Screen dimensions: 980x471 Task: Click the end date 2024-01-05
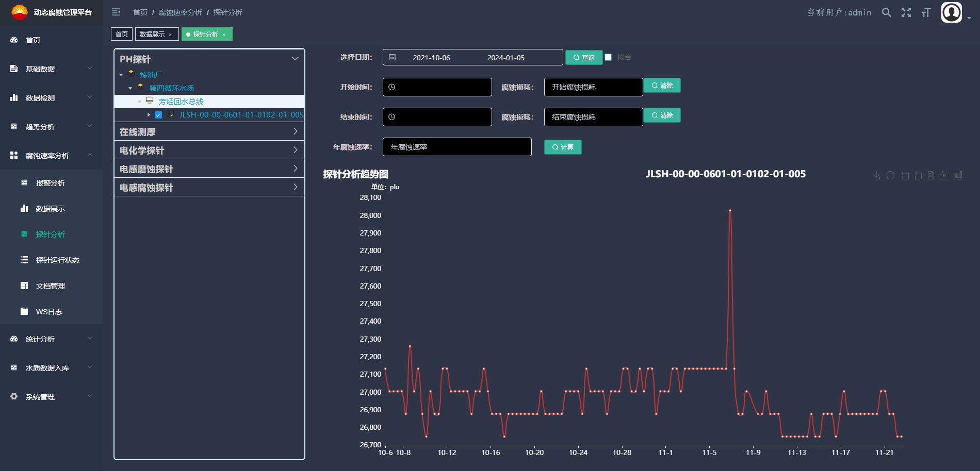point(506,58)
